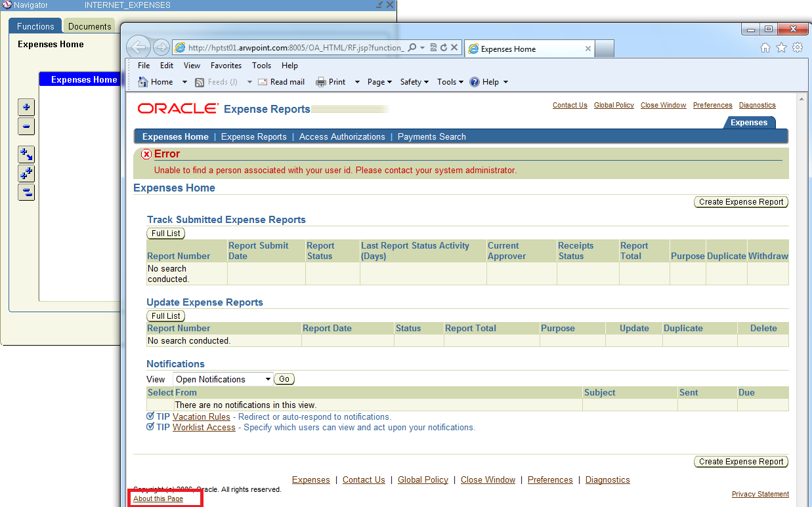The image size is (812, 507).
Task: Open the Favorites menu
Action: pos(226,66)
